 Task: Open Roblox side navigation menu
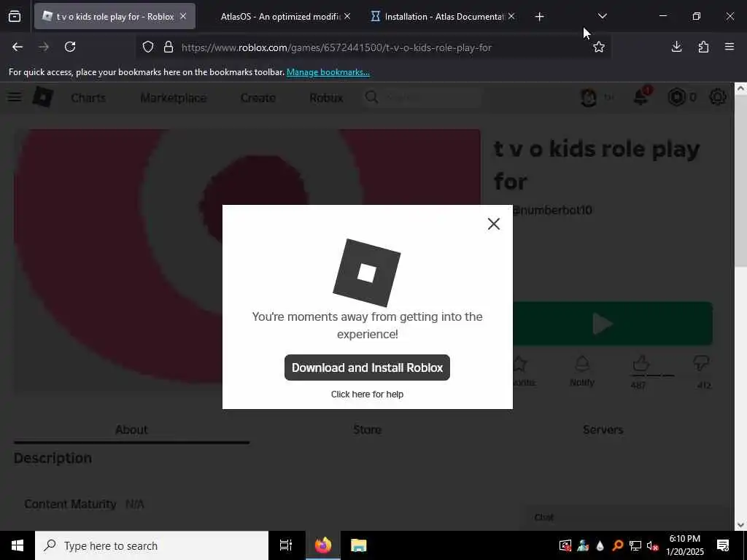pyautogui.click(x=15, y=97)
